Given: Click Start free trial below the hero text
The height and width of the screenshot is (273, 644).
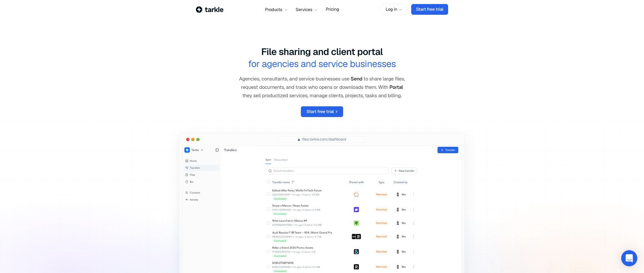Looking at the screenshot, I should click(322, 112).
